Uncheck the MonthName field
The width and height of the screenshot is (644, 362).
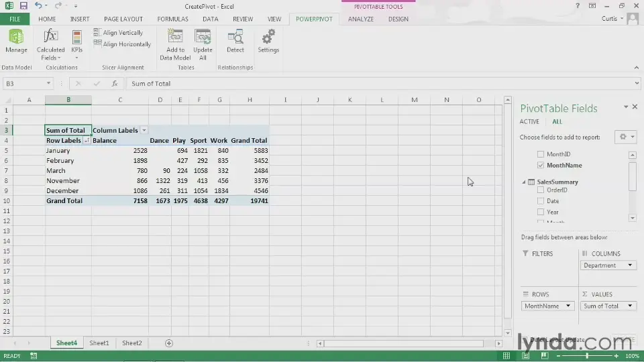click(541, 165)
